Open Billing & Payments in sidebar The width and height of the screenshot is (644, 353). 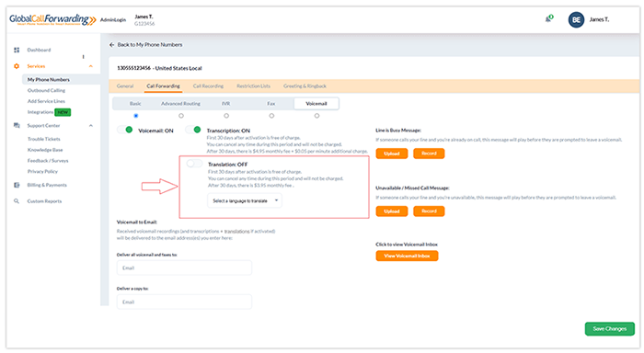coord(47,185)
